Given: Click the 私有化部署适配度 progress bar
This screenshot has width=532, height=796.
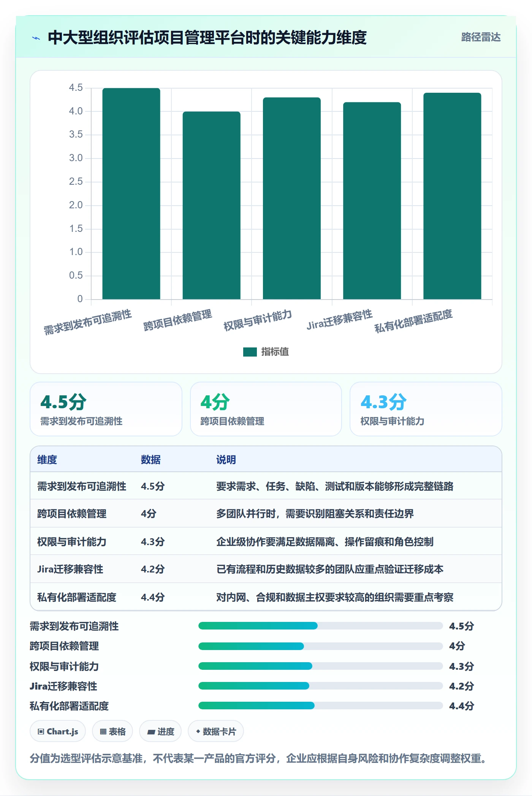Looking at the screenshot, I should [x=321, y=706].
